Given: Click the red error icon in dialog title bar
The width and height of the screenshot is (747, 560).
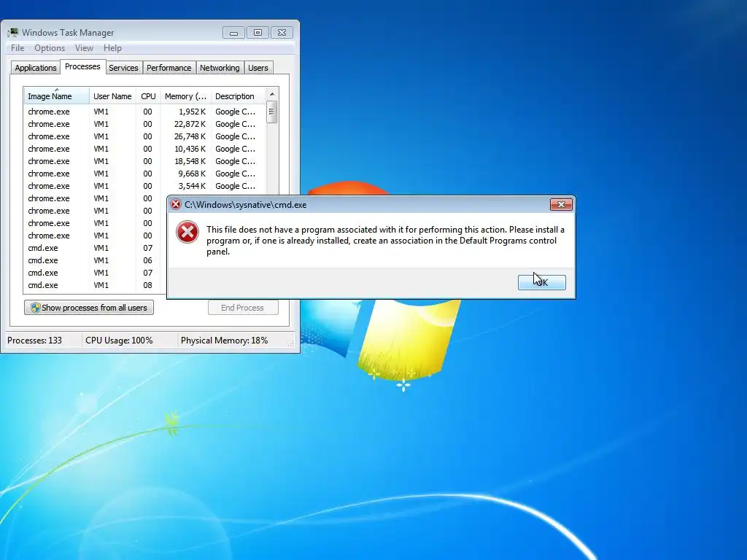Looking at the screenshot, I should (176, 205).
